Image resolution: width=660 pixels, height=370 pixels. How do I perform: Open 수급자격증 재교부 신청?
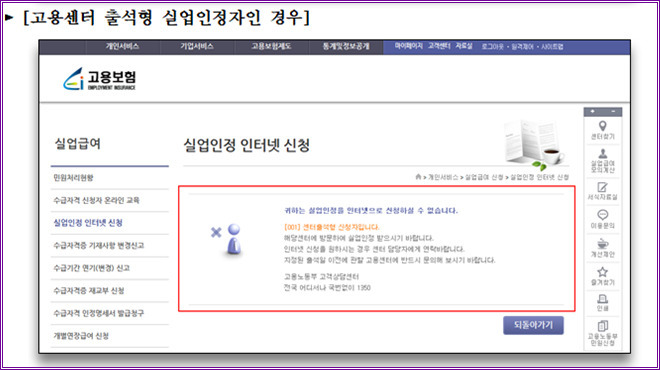pyautogui.click(x=88, y=290)
